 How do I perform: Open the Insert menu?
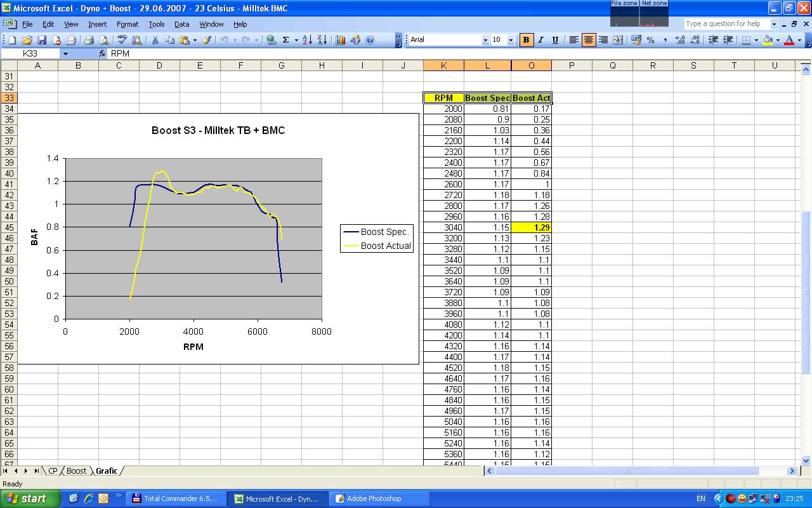tap(97, 24)
